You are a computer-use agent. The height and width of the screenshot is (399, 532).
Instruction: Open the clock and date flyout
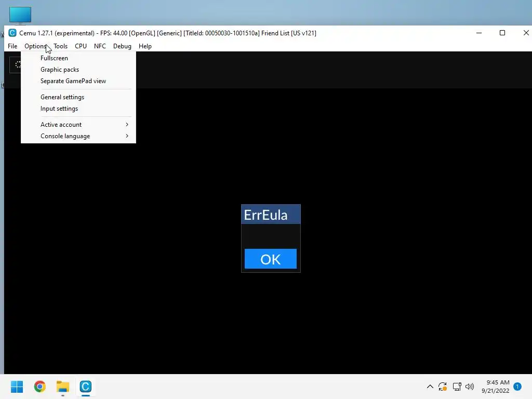point(496,387)
